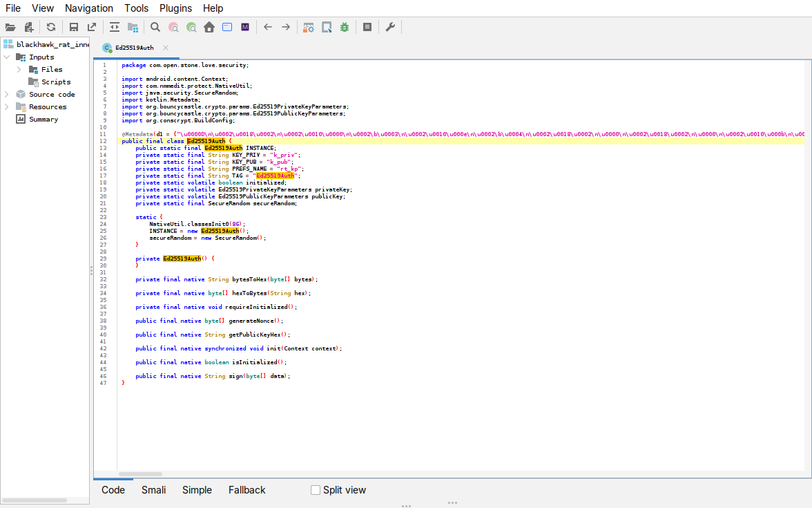The width and height of the screenshot is (812, 508).
Task: Open the Navigation menu
Action: [89, 8]
